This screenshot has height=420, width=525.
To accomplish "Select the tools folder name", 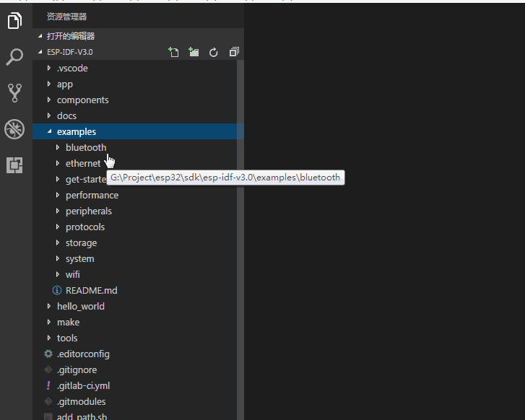I will [67, 338].
